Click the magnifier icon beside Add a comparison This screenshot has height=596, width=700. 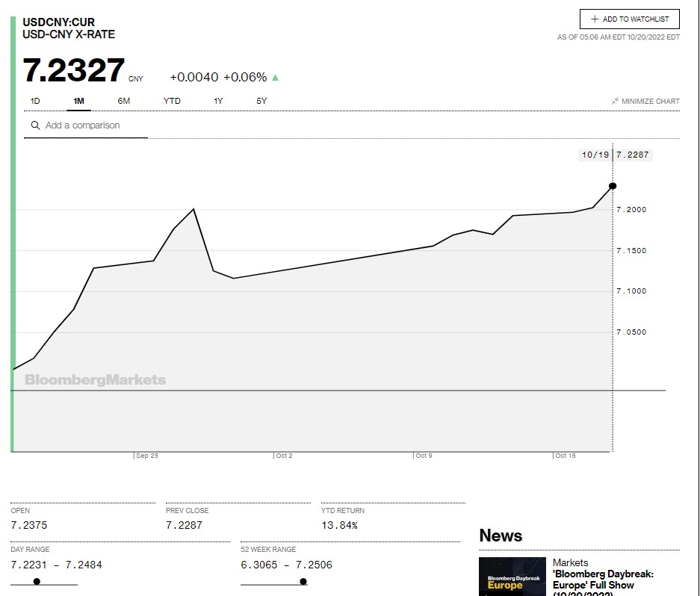(x=34, y=125)
